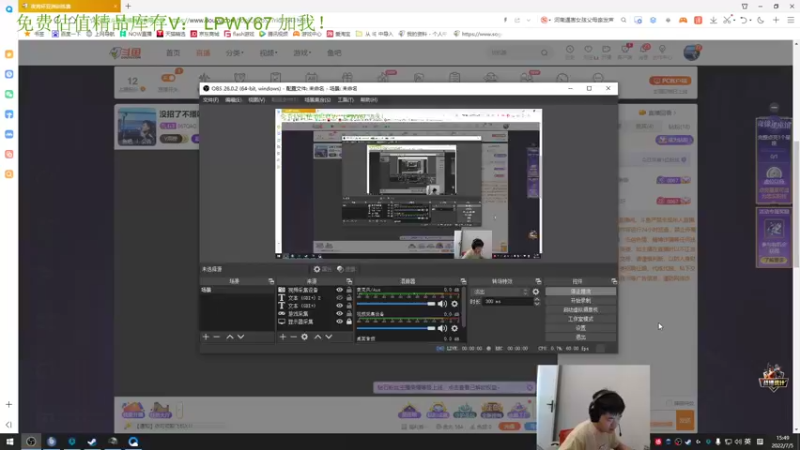The height and width of the screenshot is (450, 800).
Task: Mute the 麦克风/Aux channel speaker icon
Action: click(x=442, y=304)
